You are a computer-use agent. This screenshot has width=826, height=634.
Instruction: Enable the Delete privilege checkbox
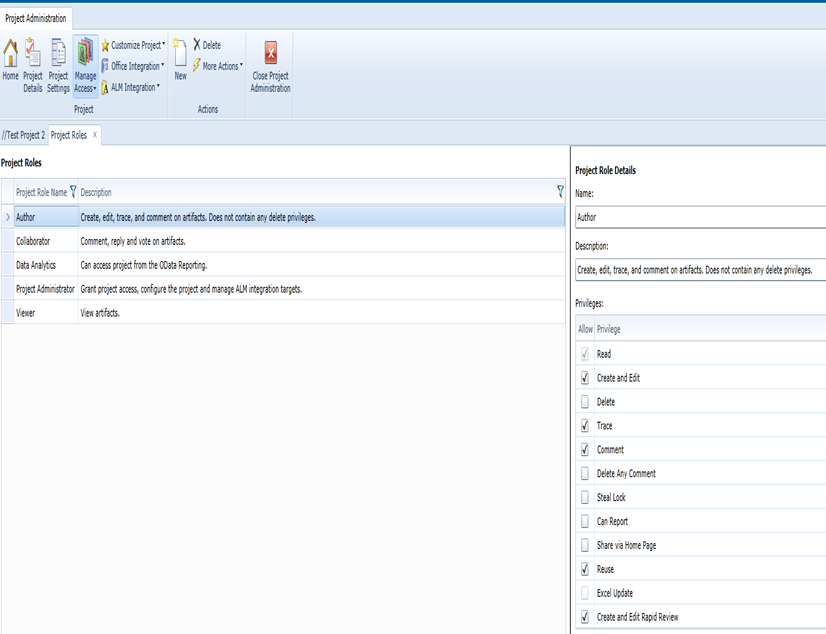point(585,402)
